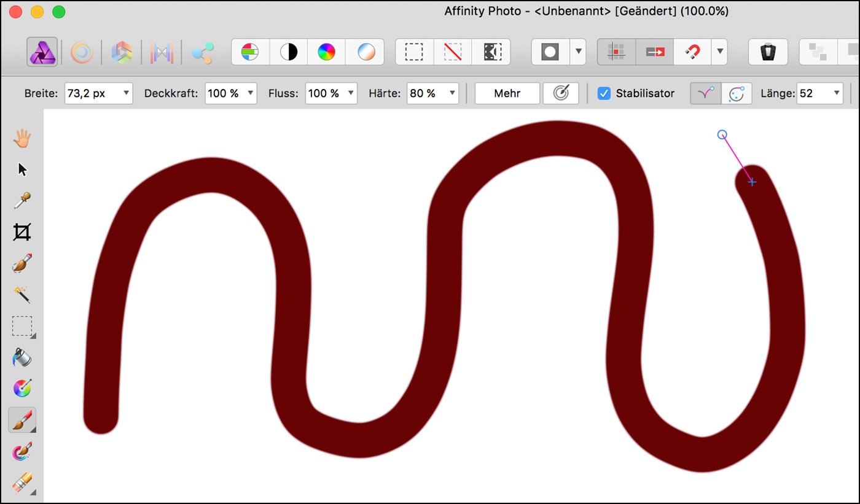Click the Select All marquee button

coord(414,53)
